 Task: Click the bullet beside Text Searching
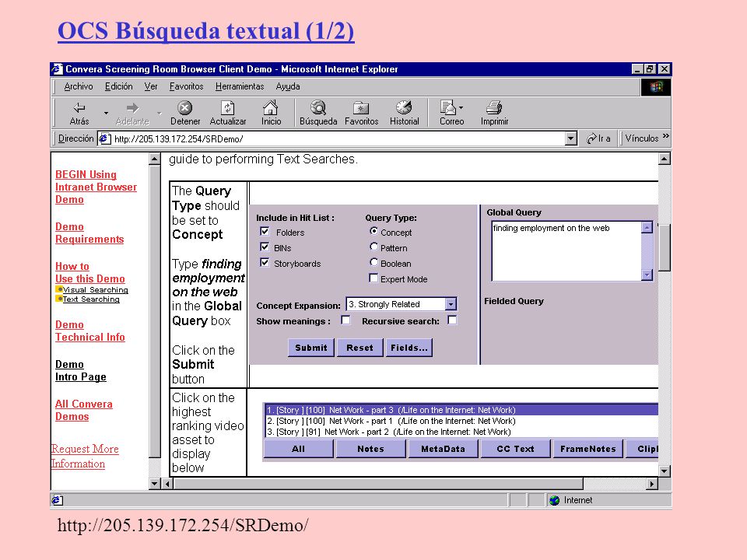[59, 299]
